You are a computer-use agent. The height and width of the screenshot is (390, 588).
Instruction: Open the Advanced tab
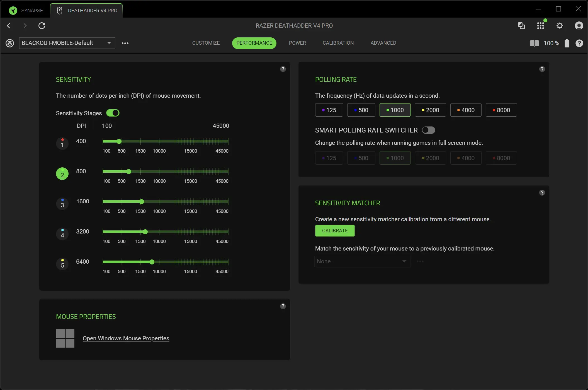[x=383, y=43]
